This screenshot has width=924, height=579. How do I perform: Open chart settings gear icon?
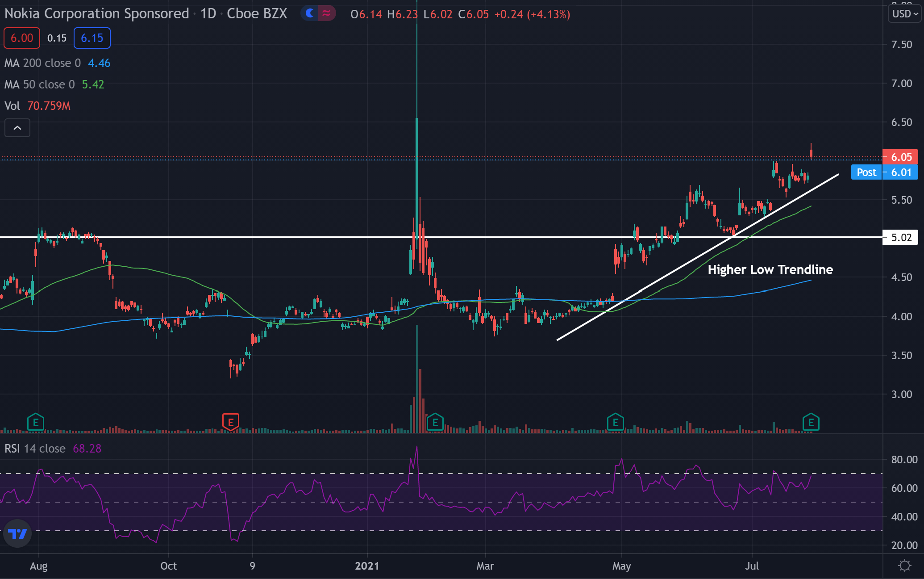[904, 566]
